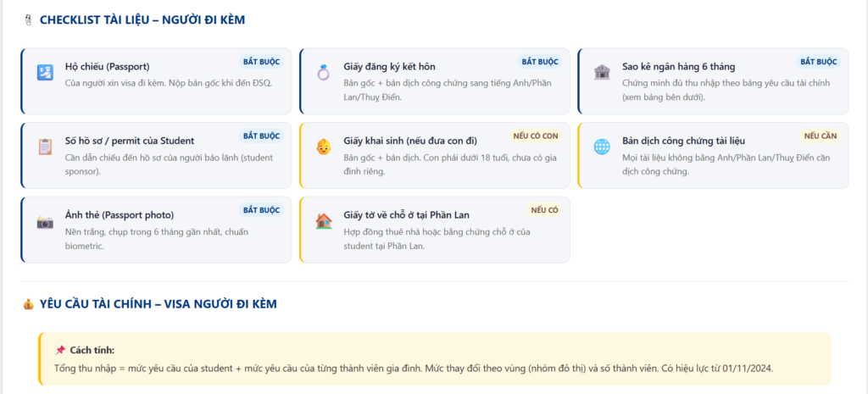Click NẾU CẦN badge on Bản dịch công chứng
Viewport: 868px width, 394px height.
(x=821, y=136)
